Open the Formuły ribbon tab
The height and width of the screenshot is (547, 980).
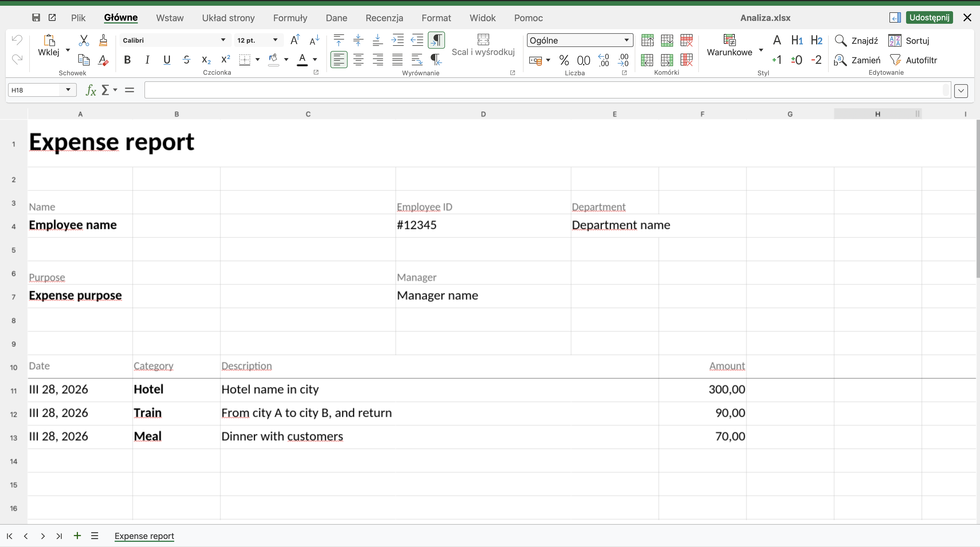point(290,18)
